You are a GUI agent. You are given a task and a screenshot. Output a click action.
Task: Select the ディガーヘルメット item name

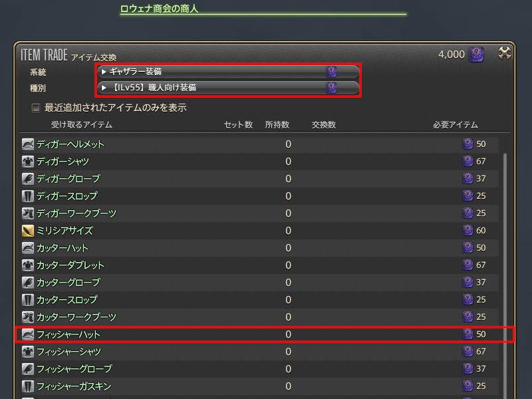70,144
